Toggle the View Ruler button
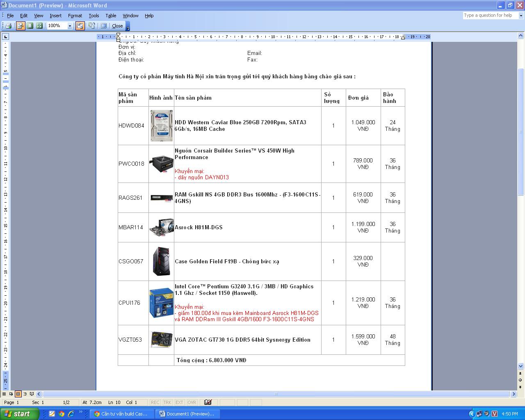 [x=80, y=26]
